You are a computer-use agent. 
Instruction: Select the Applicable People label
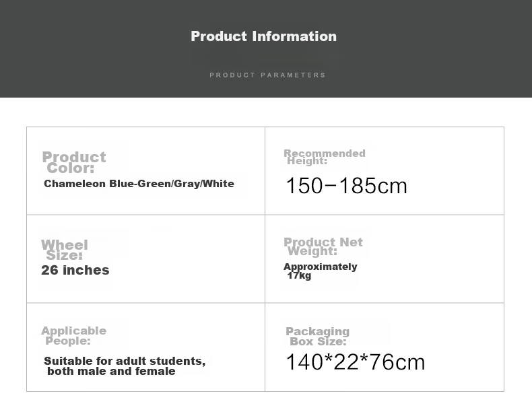[73, 335]
